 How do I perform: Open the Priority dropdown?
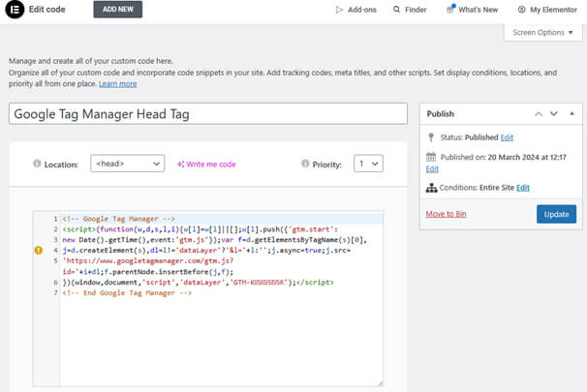(x=368, y=164)
